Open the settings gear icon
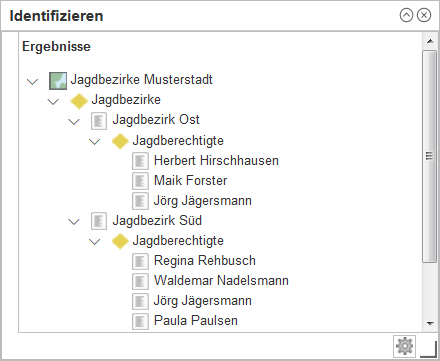This screenshot has height=361, width=440. pos(404,346)
